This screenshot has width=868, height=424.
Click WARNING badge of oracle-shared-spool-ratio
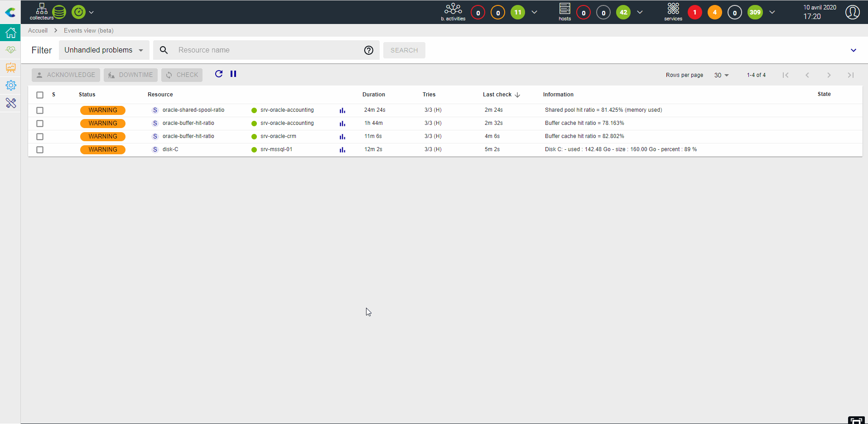coord(103,110)
